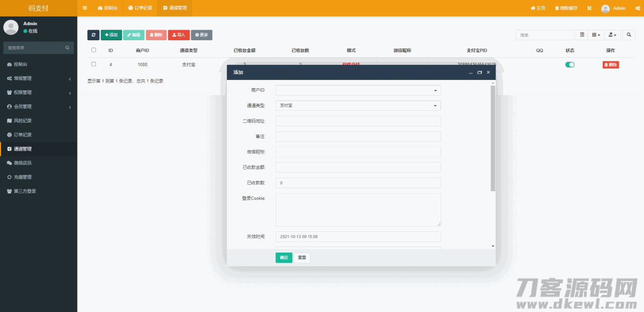The image size is (644, 312).
Task: Click the fullscreen icon in top bar
Action: [x=589, y=8]
